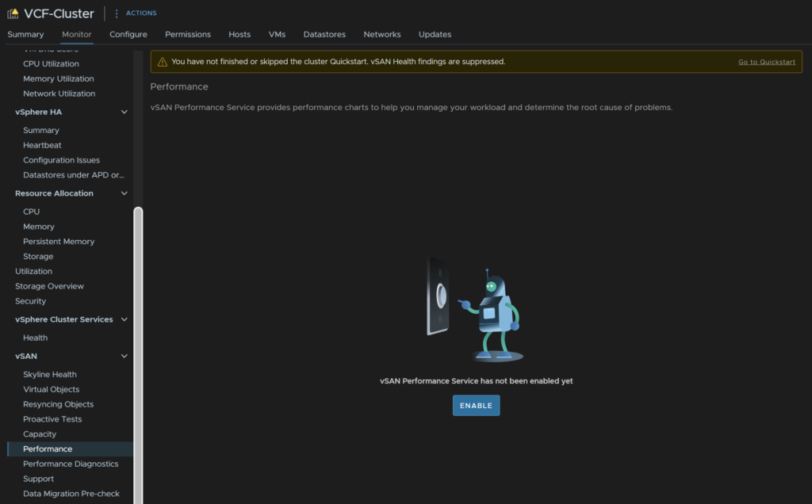Viewport: 812px width, 504px height.
Task: Click the vSAN section header
Action: (x=26, y=356)
